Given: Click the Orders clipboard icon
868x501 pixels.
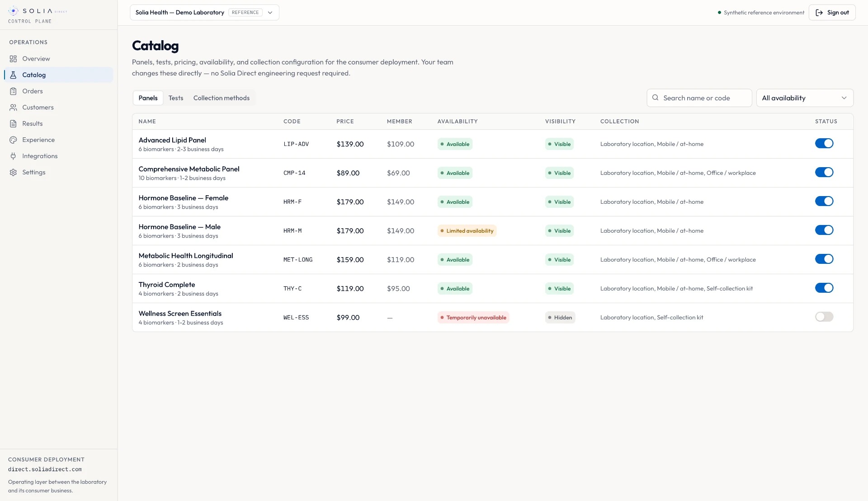Looking at the screenshot, I should coord(13,91).
